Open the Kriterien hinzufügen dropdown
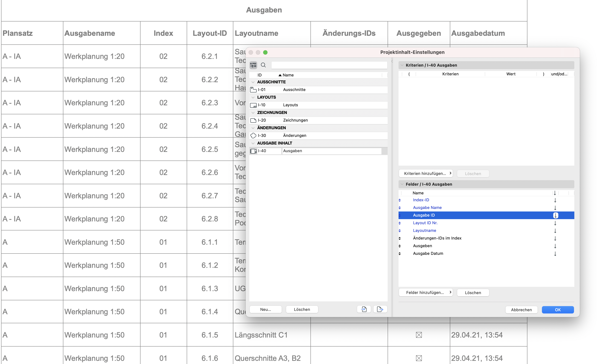The width and height of the screenshot is (602, 364). 426,173
